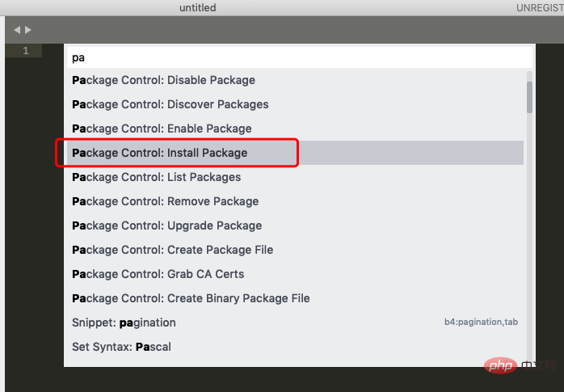
Task: Click the left tab navigation arrow
Action: pos(17,30)
